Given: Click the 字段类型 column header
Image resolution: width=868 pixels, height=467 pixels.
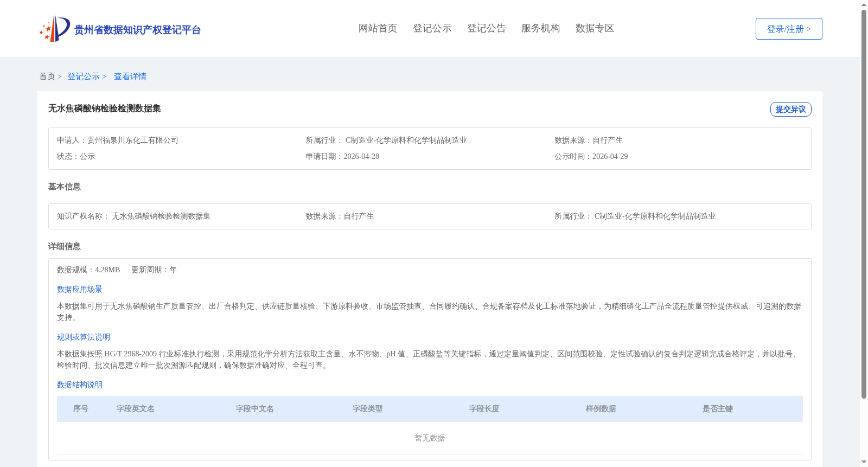Looking at the screenshot, I should tap(368, 409).
